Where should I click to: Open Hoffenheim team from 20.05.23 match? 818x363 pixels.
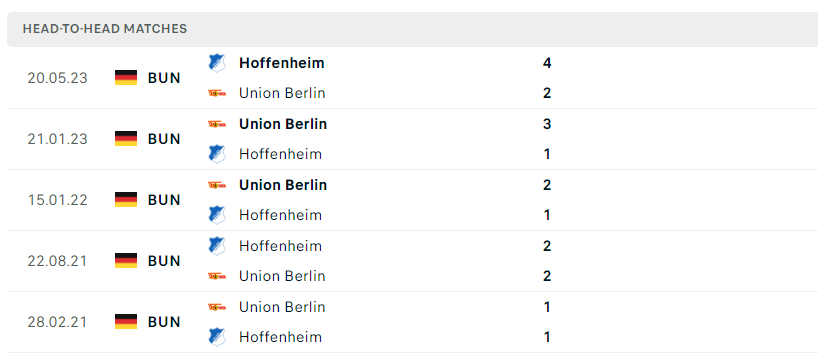(282, 63)
